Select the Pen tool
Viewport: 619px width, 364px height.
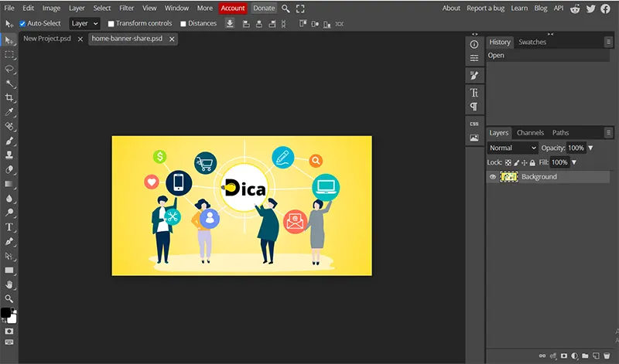pos(9,242)
